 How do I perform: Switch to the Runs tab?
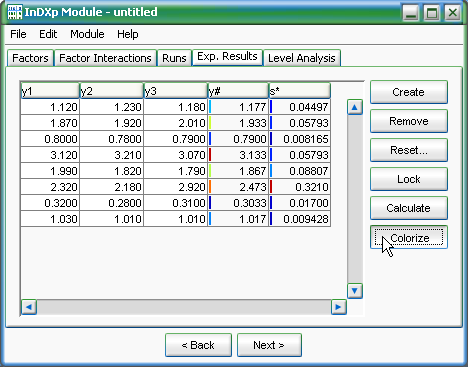pyautogui.click(x=174, y=58)
